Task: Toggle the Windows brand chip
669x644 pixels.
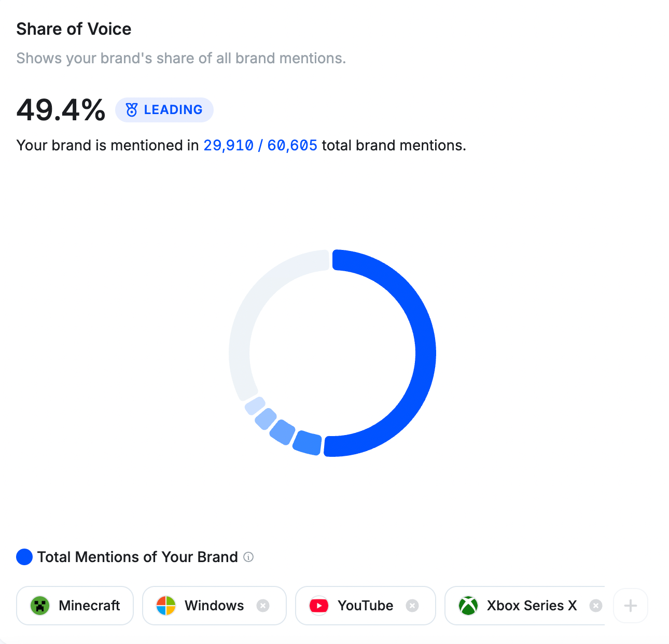Action: click(214, 605)
